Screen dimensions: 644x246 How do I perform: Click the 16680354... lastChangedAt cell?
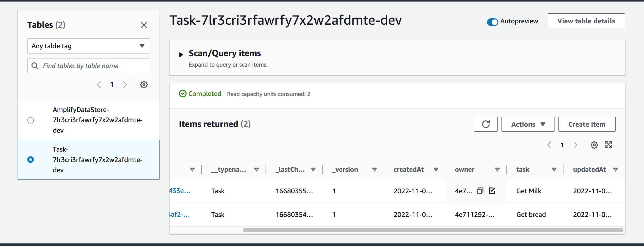pyautogui.click(x=294, y=215)
